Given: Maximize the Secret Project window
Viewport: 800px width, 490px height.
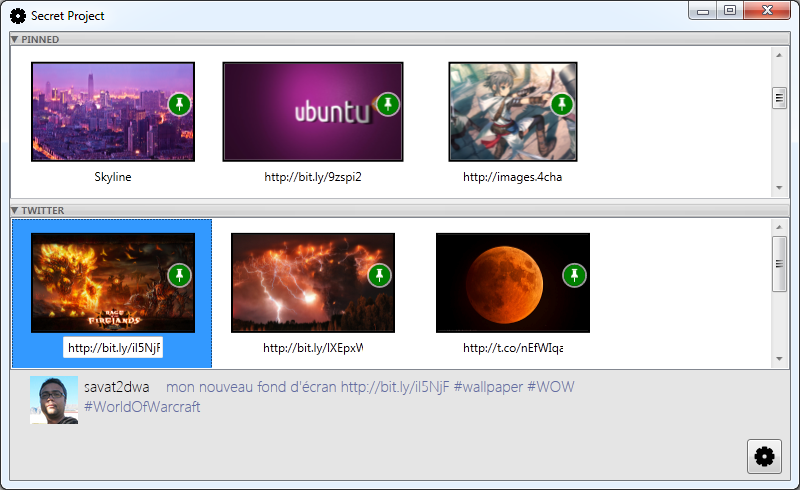Looking at the screenshot, I should point(730,11).
